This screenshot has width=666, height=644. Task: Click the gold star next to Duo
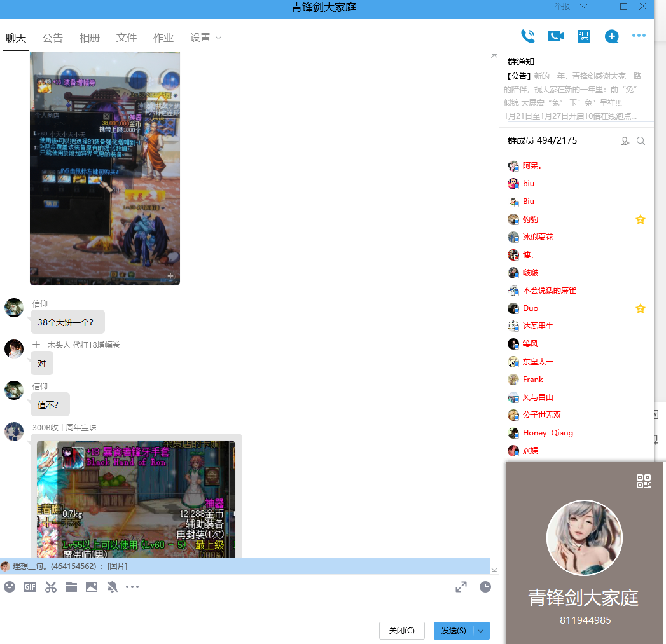click(640, 308)
